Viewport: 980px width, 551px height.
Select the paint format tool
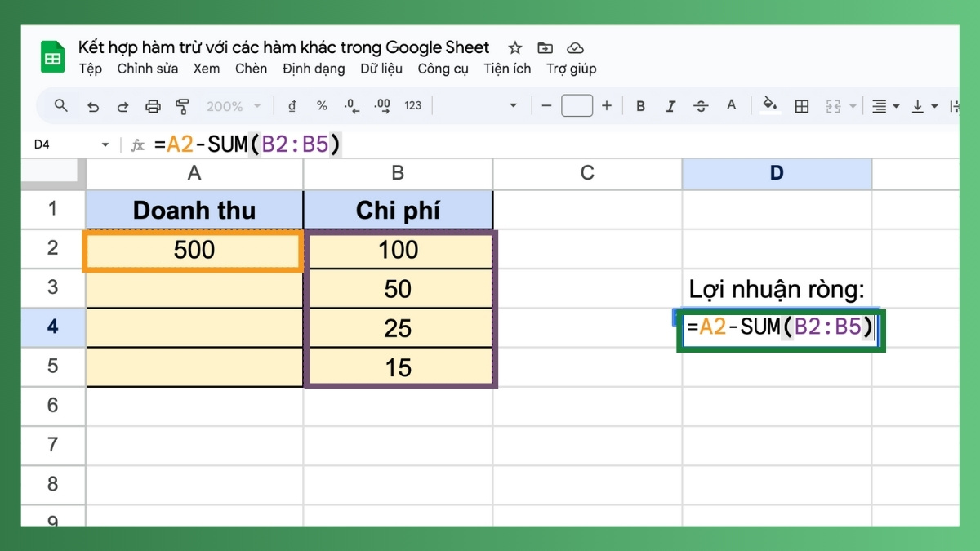tap(181, 105)
